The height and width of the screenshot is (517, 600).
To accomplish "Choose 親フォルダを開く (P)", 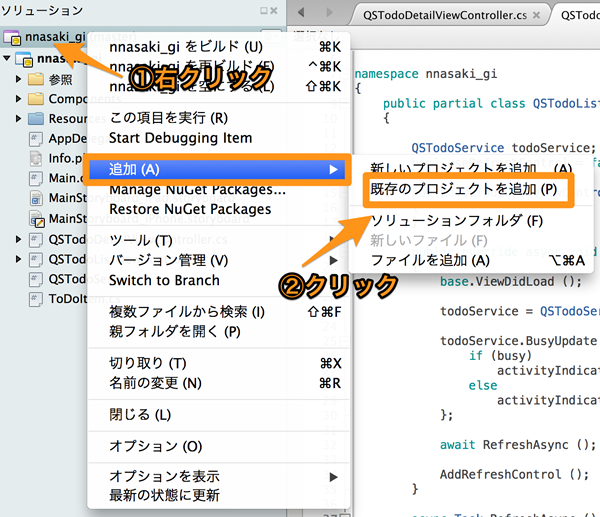I will 218,332.
